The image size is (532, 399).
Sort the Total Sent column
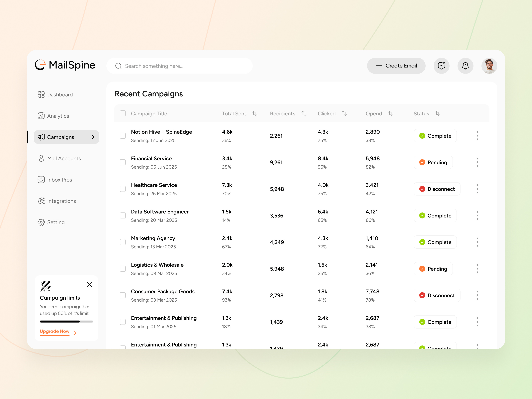255,113
